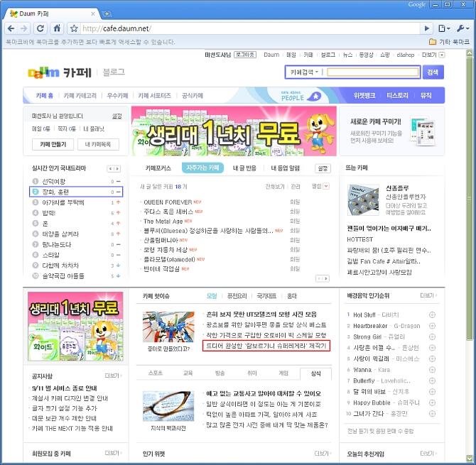Image resolution: width=476 pixels, height=465 pixels.
Task: Open 9/11 별 서비스 종료 안내 notice
Action: tap(65, 388)
